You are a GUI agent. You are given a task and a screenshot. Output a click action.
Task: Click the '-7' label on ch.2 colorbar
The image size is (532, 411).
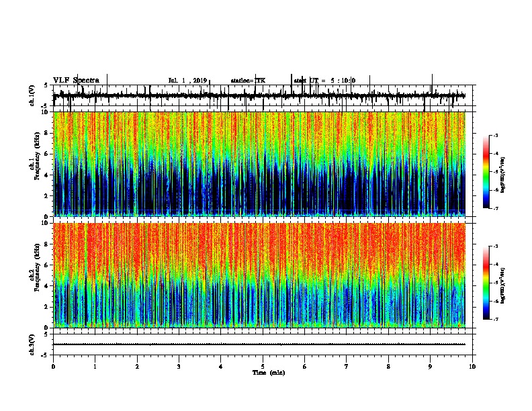tap(495, 319)
